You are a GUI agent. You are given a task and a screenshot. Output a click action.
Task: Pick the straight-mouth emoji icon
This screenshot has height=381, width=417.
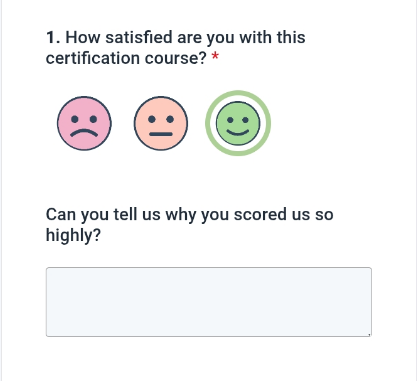click(x=161, y=123)
